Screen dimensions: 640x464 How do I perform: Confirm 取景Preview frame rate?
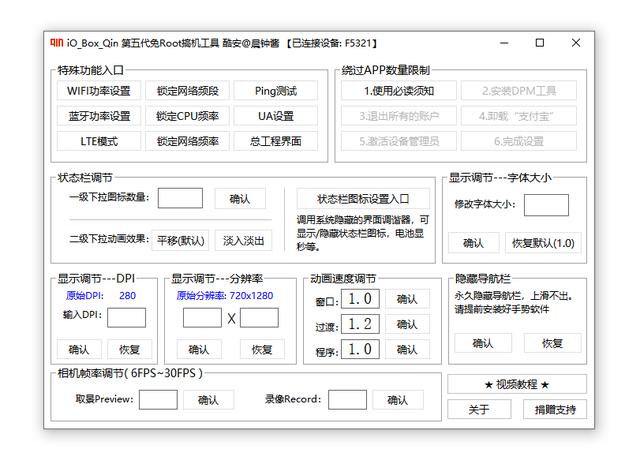coord(208,400)
